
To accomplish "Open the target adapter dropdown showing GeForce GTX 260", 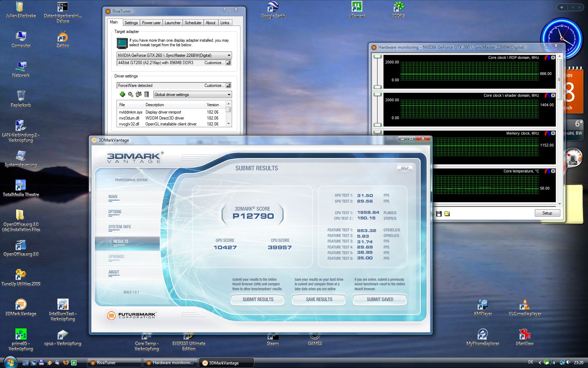I will (x=174, y=55).
